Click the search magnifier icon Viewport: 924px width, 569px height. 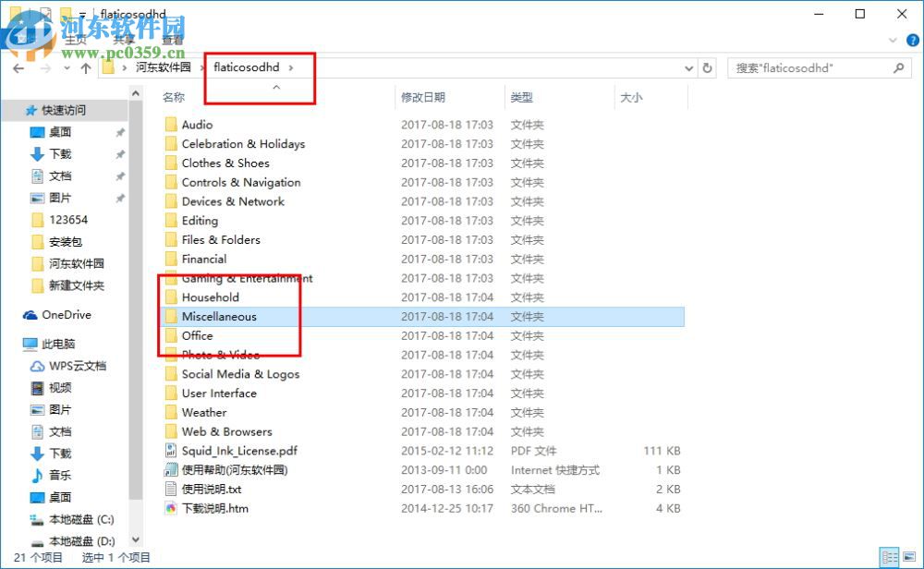pyautogui.click(x=899, y=68)
